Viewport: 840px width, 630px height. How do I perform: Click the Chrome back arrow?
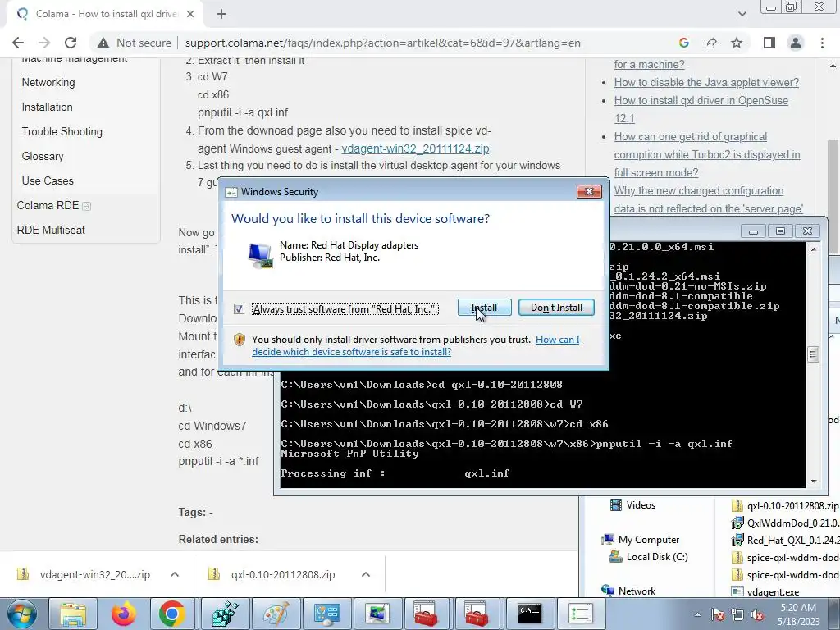pos(18,43)
